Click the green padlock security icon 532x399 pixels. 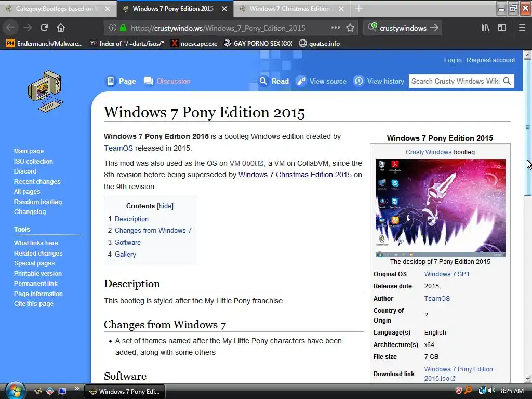tap(123, 28)
